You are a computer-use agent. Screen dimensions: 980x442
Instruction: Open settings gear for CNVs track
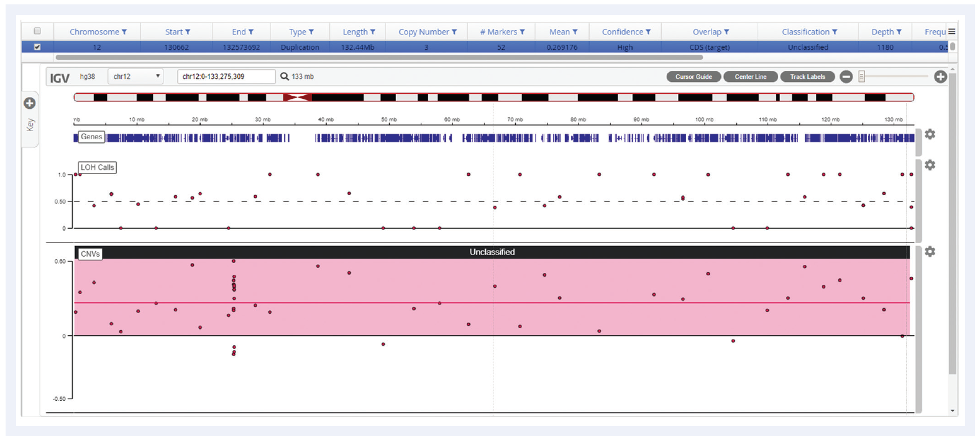tap(930, 252)
